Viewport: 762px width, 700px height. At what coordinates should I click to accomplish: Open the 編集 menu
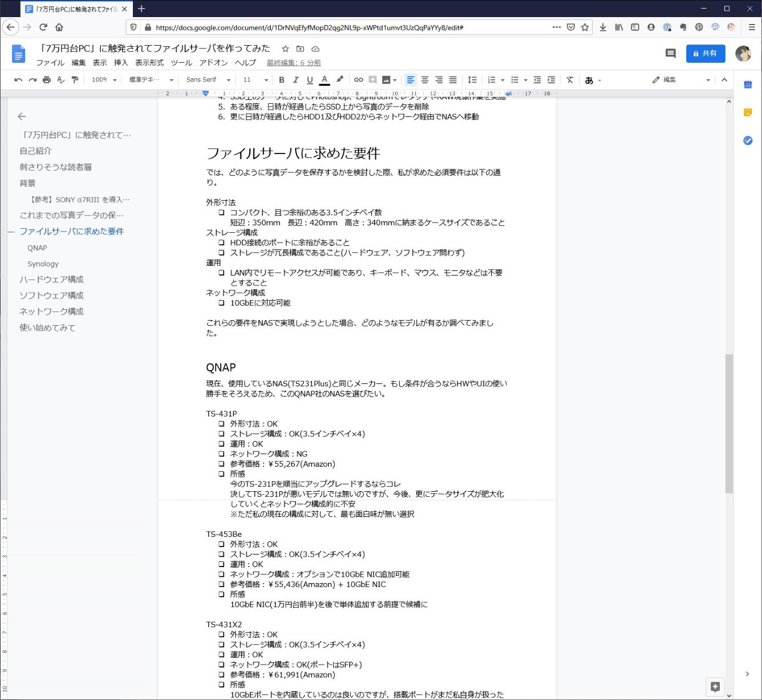click(x=78, y=63)
